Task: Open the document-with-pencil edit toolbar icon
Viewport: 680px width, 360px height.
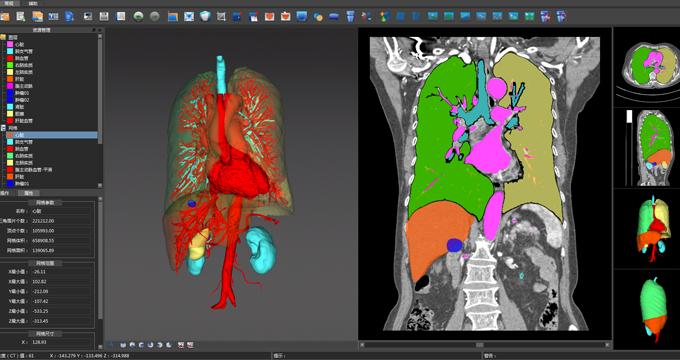Action: [20, 16]
